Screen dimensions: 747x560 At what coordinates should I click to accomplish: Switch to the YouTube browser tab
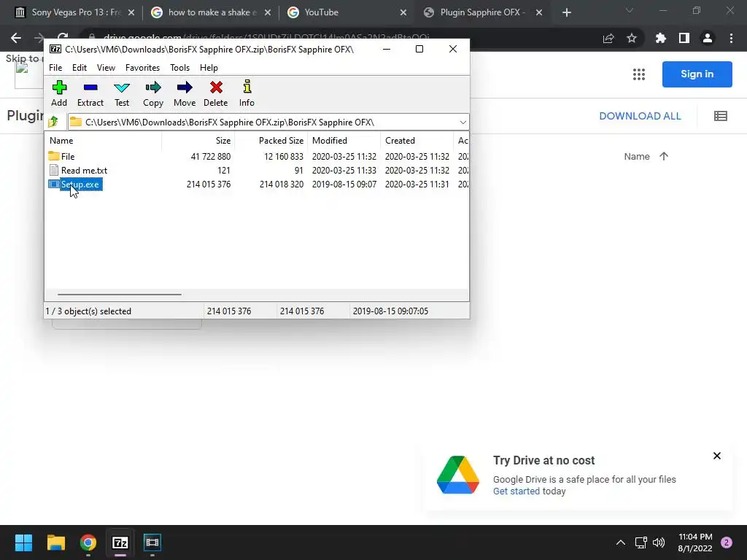[x=348, y=12]
